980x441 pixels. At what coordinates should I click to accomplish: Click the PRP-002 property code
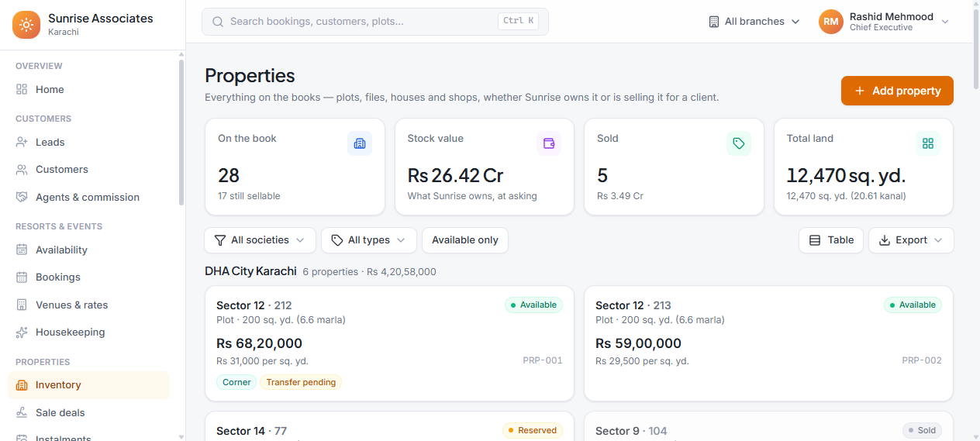coord(922,360)
